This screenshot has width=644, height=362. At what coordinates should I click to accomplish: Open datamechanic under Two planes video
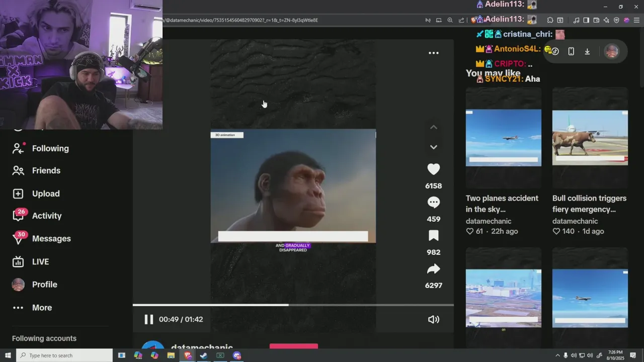pos(489,221)
